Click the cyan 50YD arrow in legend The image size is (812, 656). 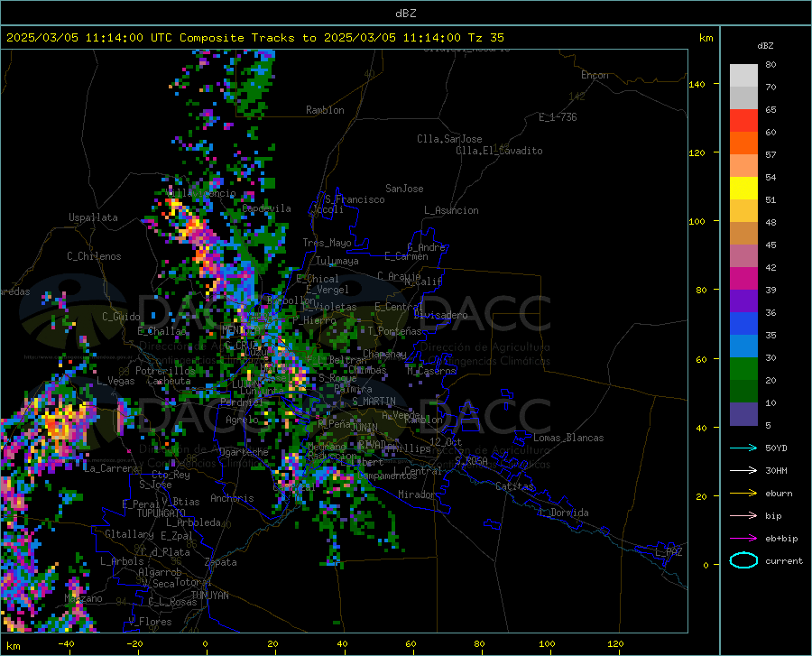click(743, 448)
